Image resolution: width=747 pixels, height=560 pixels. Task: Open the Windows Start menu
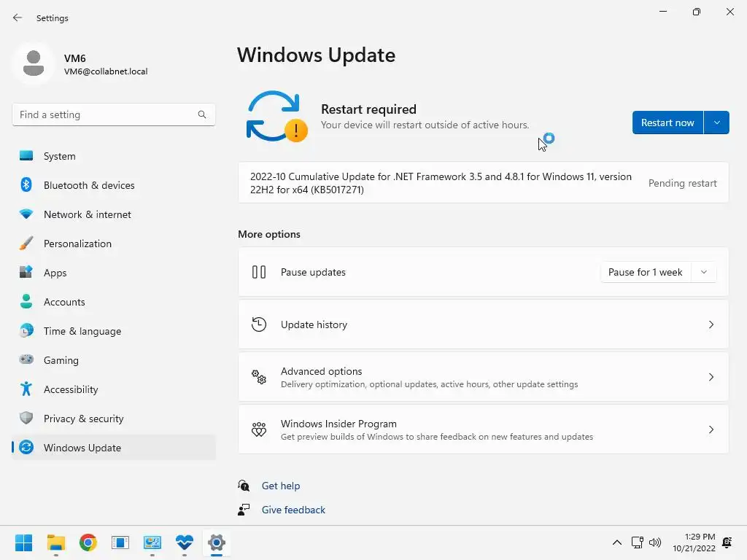click(x=23, y=542)
